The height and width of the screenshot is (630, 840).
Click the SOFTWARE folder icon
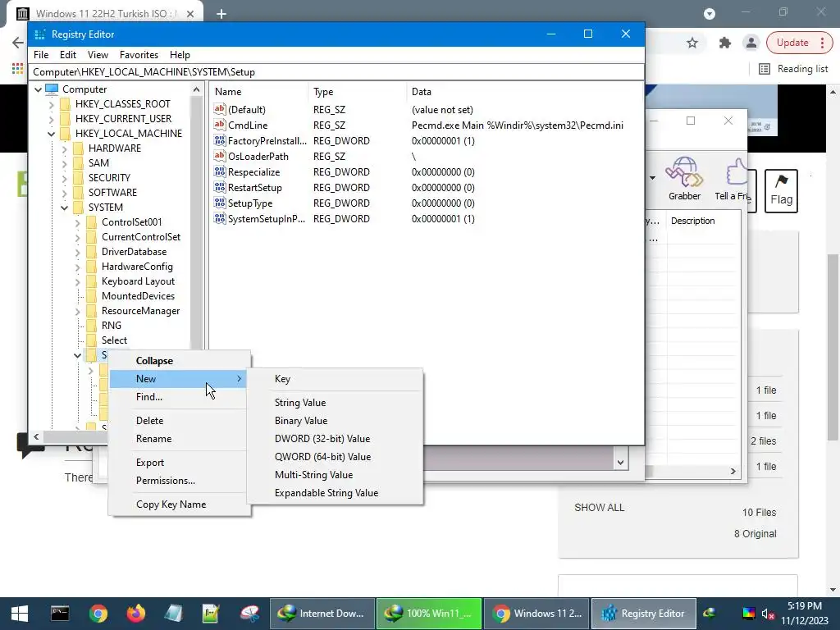tap(78, 192)
